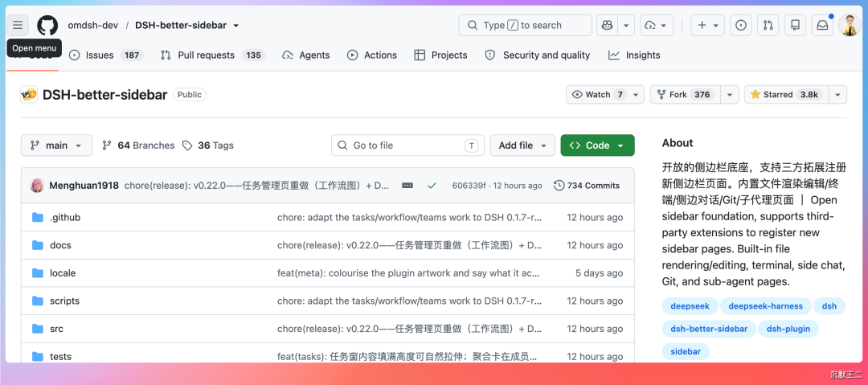Open your issues icon in header

pos(741,26)
